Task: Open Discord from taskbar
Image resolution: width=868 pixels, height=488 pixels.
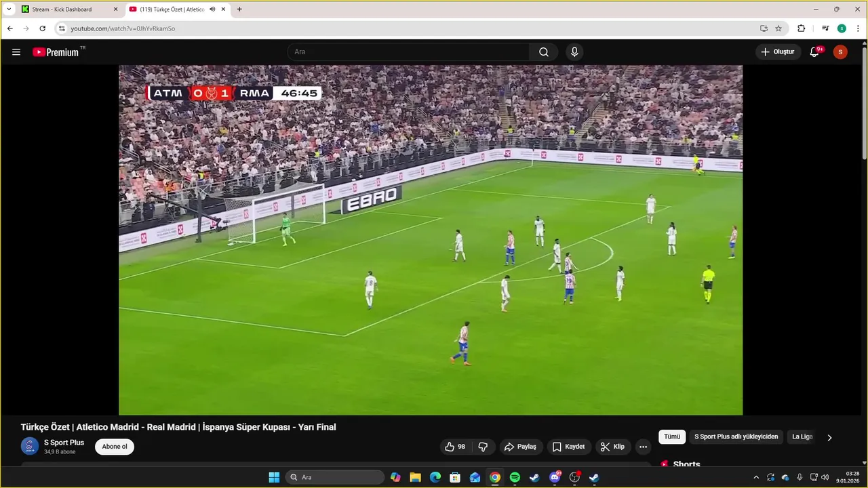Action: tap(555, 477)
